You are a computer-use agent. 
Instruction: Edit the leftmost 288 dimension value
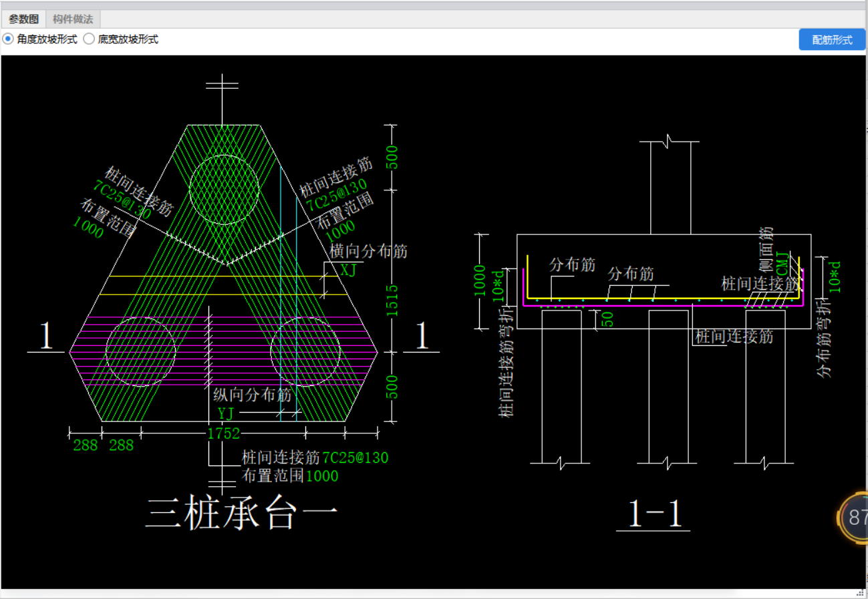pos(85,445)
